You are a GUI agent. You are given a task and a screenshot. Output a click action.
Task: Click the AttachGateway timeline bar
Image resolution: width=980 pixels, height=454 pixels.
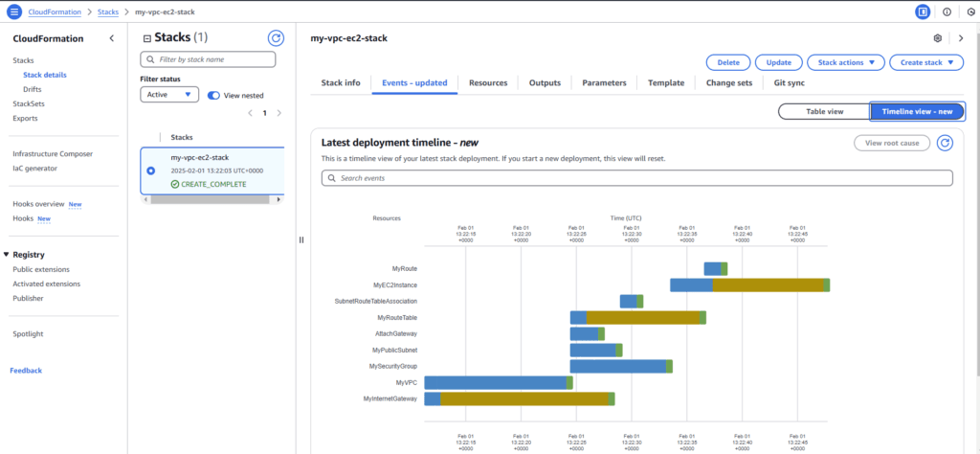588,334
